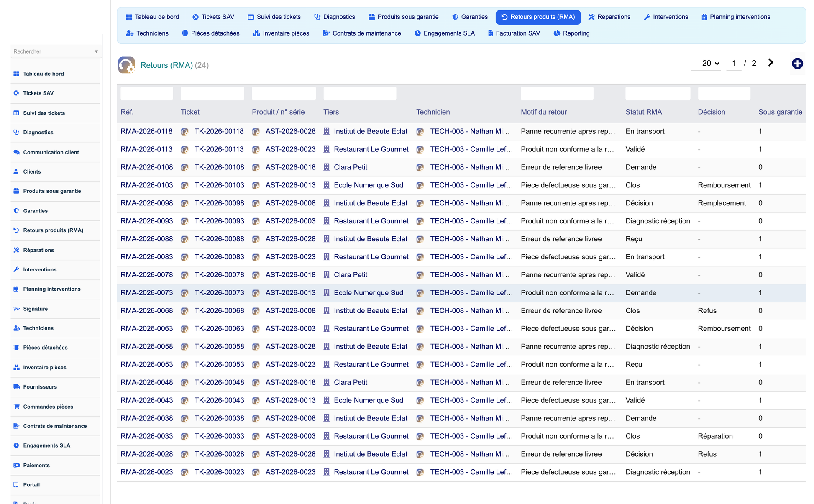The image size is (814, 504).
Task: Click Portail icon in sidebar
Action: (16, 485)
